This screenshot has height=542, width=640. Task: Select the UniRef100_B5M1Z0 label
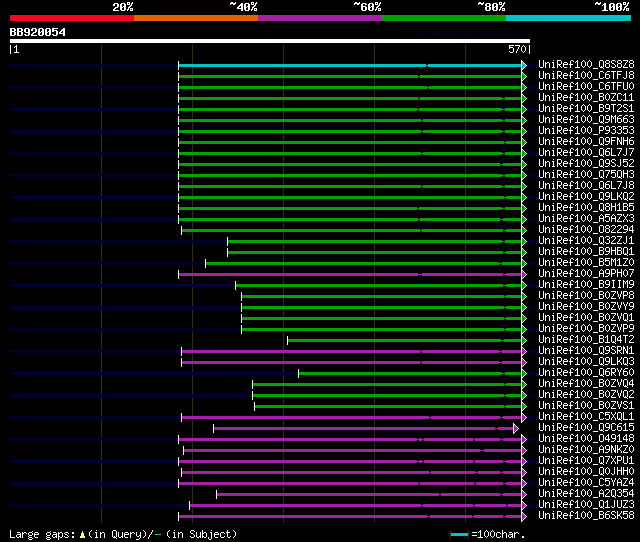[x=586, y=263]
